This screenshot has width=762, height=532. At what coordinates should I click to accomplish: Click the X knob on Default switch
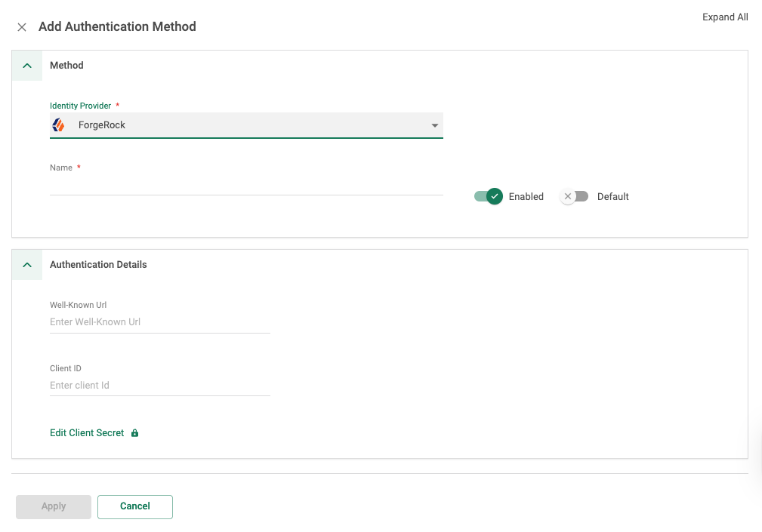tap(568, 196)
